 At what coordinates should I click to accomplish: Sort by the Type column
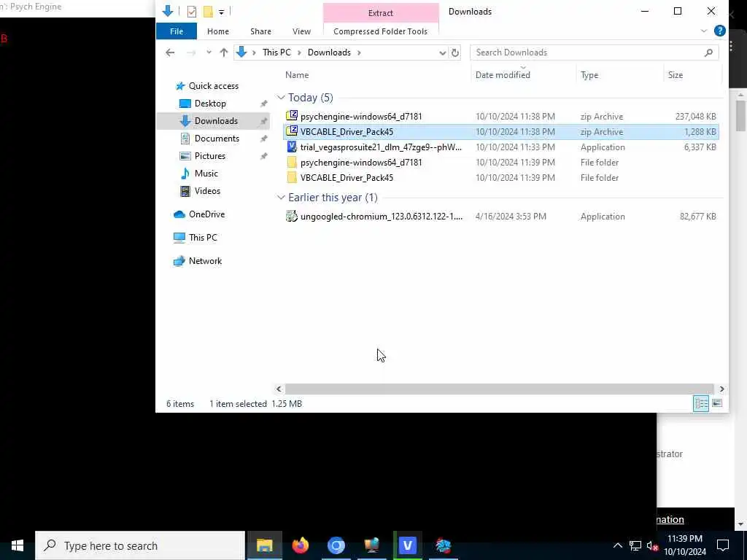click(589, 75)
